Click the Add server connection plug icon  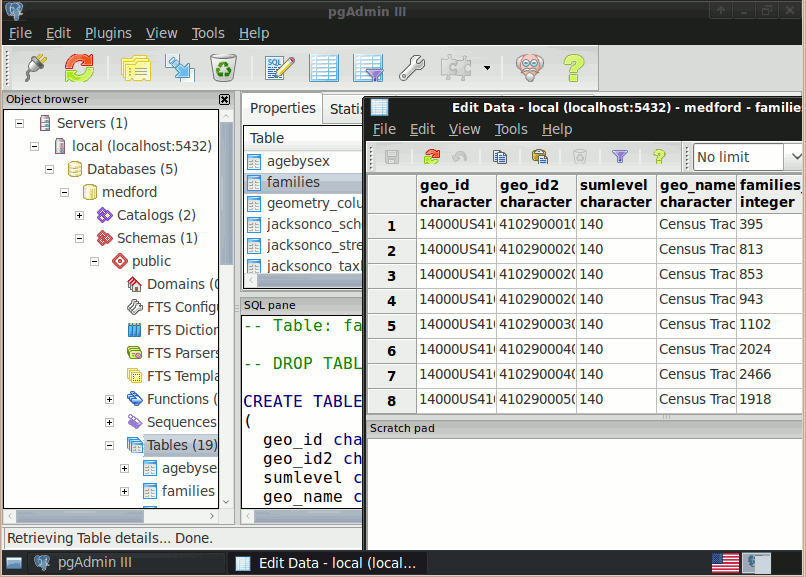(x=36, y=68)
